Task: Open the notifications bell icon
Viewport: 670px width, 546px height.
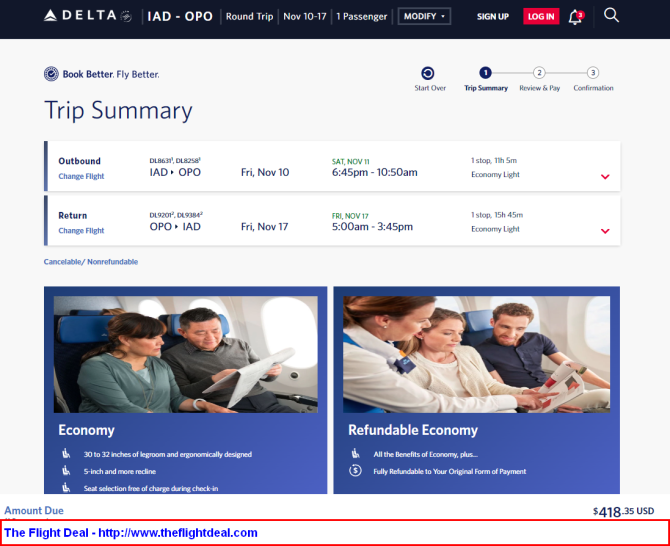Action: coord(576,17)
